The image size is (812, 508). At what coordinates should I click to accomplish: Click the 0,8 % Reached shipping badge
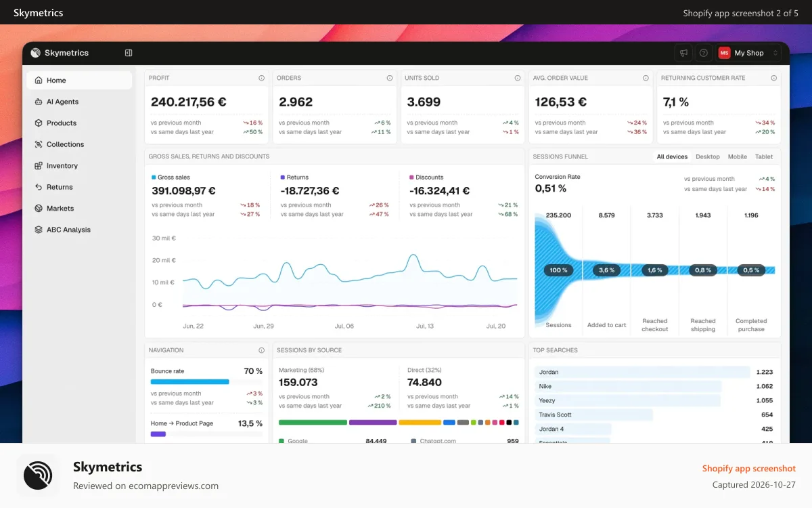pyautogui.click(x=703, y=270)
